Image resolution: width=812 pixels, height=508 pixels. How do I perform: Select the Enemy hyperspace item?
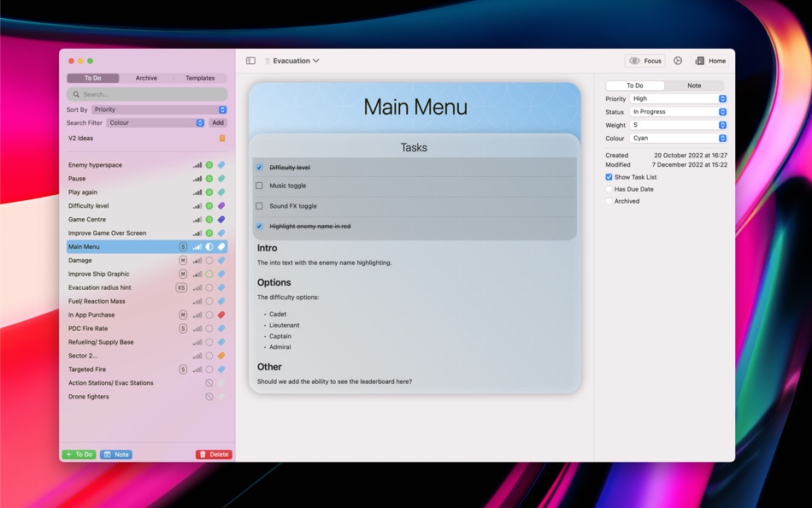147,165
